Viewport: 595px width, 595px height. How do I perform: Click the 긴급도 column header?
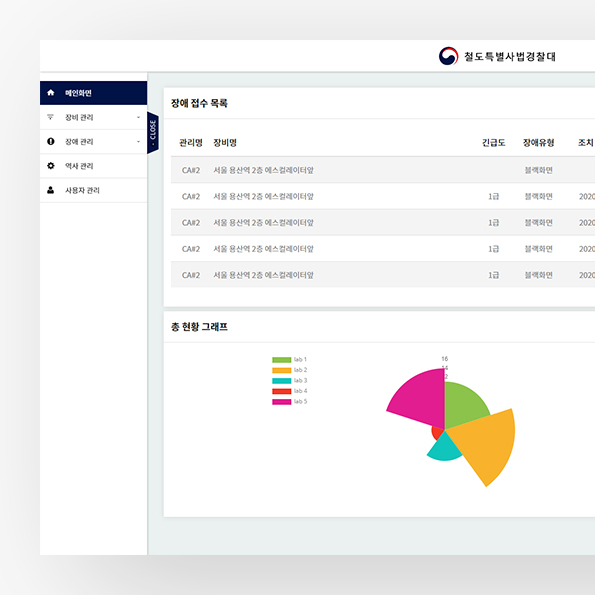493,143
